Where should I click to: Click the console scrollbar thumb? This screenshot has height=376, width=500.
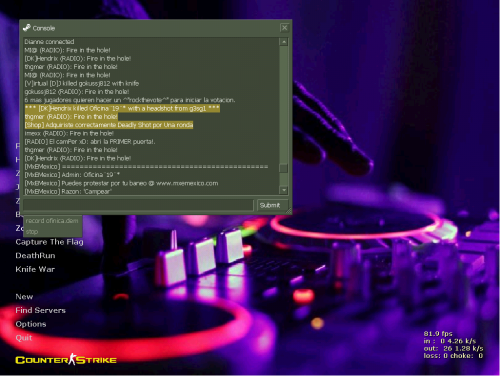284,168
